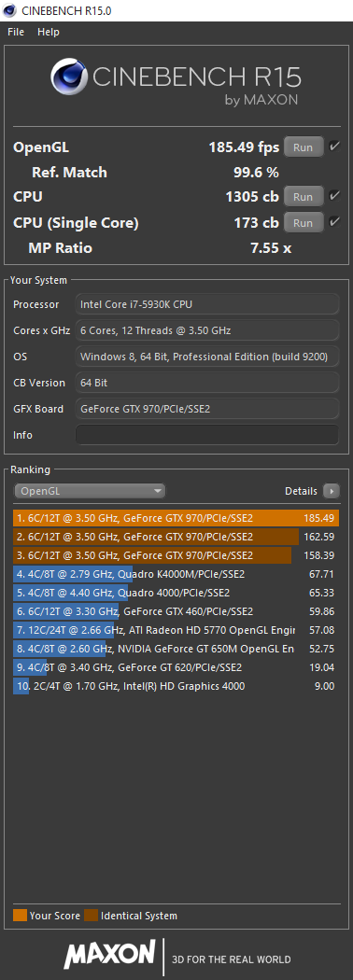
Task: Select the ATI Radeon HD 5770 ranking row
Action: click(176, 631)
